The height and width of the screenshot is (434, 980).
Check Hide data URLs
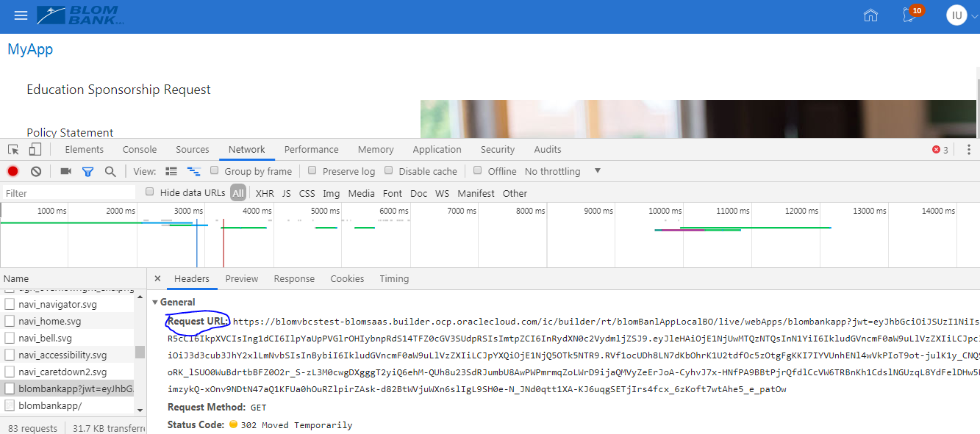(149, 192)
